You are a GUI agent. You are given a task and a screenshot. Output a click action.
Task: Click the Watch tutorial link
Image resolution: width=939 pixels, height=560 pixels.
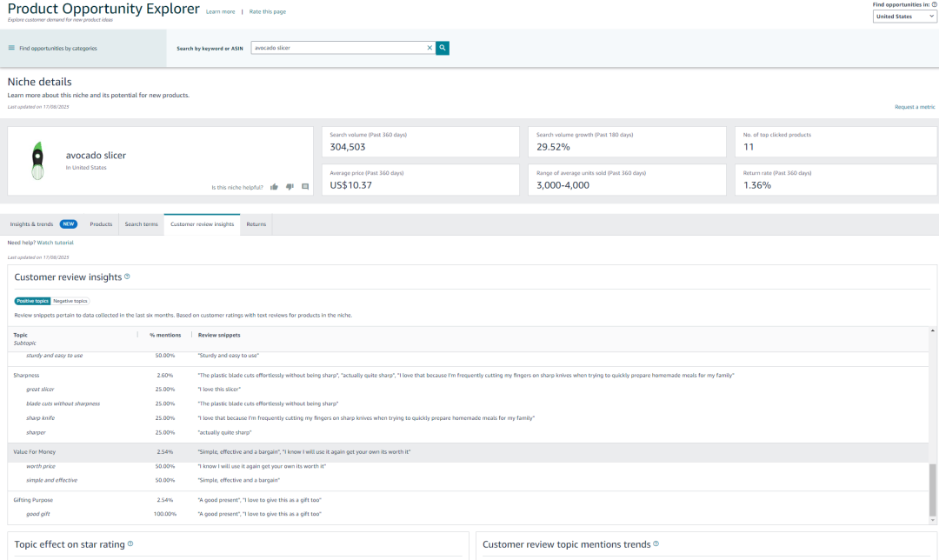point(55,243)
